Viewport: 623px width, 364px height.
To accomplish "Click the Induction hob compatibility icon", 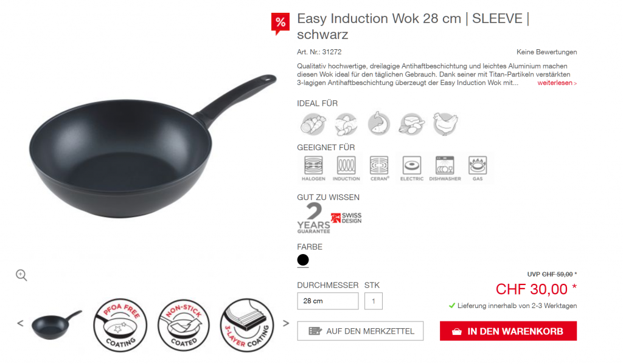I will click(x=346, y=168).
